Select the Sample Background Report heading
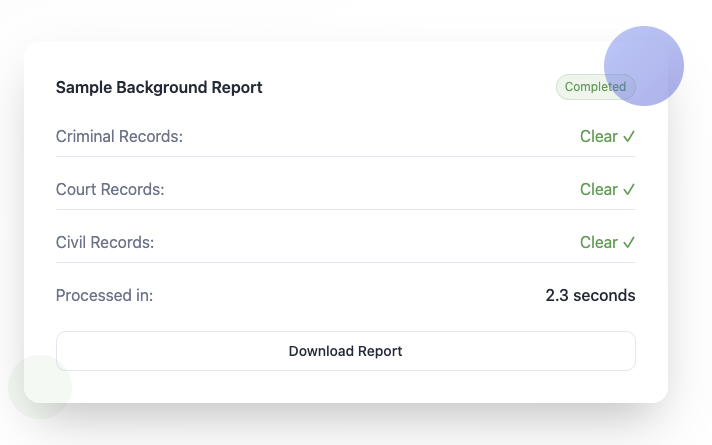 [159, 88]
